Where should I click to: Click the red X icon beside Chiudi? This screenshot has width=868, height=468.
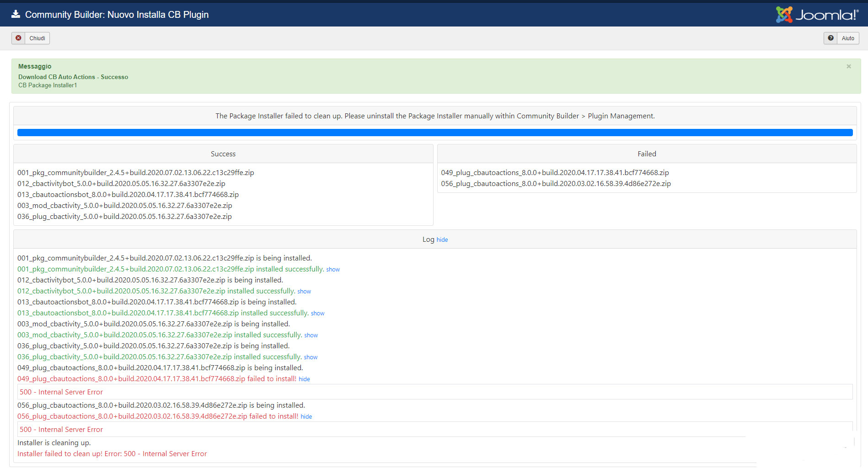coord(18,38)
